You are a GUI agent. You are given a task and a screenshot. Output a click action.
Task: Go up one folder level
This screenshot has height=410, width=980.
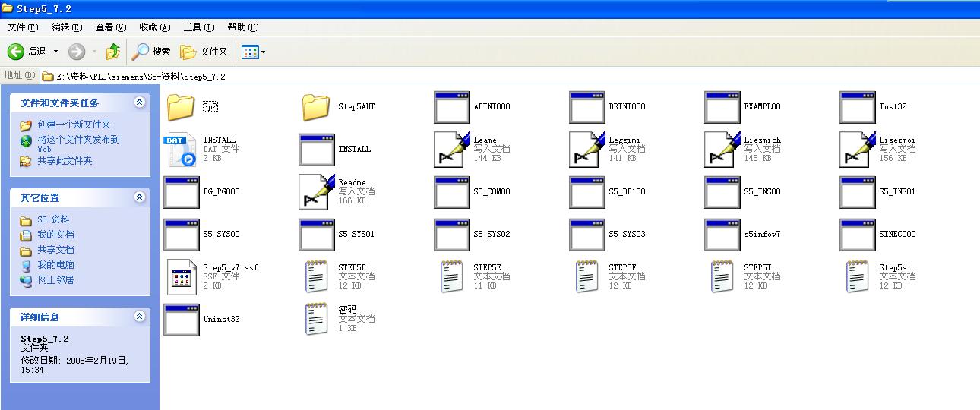pos(112,52)
